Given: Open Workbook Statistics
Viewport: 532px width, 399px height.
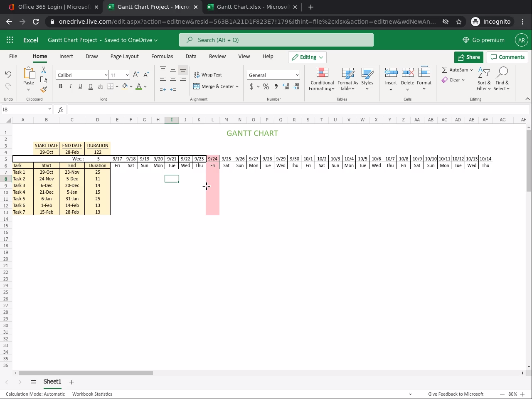Looking at the screenshot, I should coord(92,394).
